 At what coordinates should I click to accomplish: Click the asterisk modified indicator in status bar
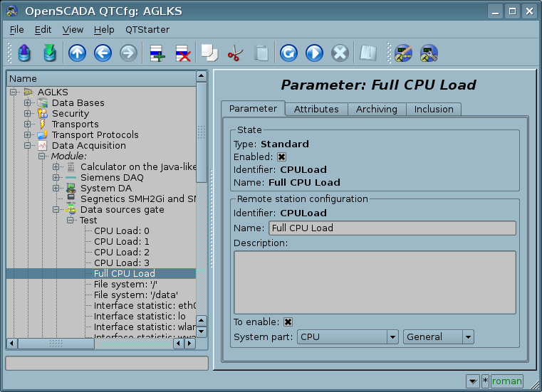485,381
